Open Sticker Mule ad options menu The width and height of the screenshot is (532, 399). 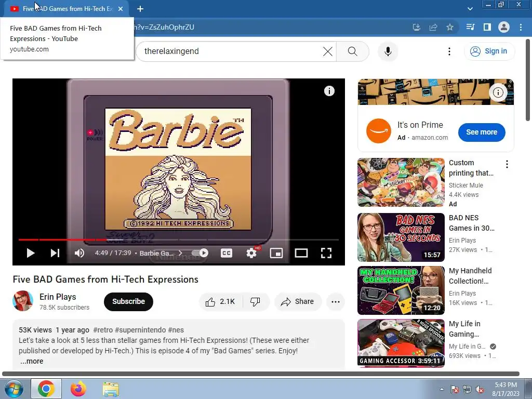pyautogui.click(x=507, y=165)
